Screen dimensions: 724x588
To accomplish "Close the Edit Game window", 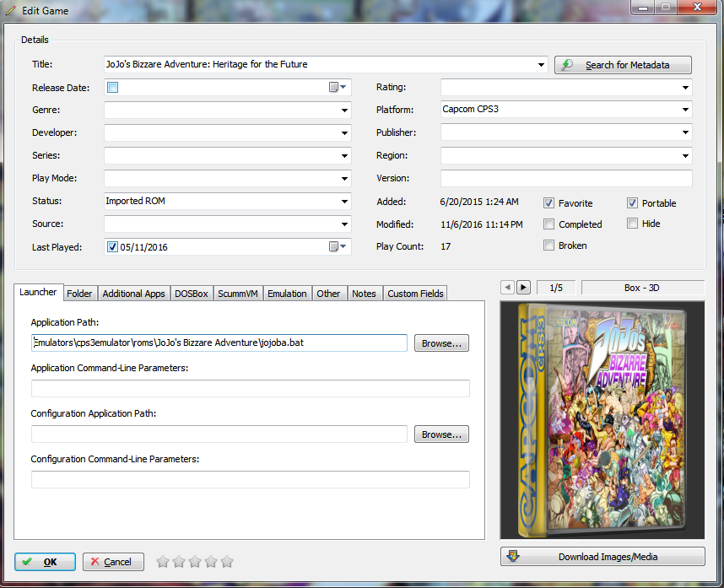I will 697,7.
